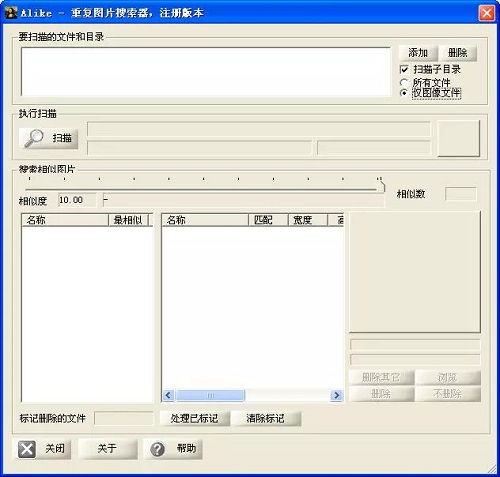Open Help (帮助) with the question mark icon
This screenshot has height=477, width=500.
click(x=173, y=449)
